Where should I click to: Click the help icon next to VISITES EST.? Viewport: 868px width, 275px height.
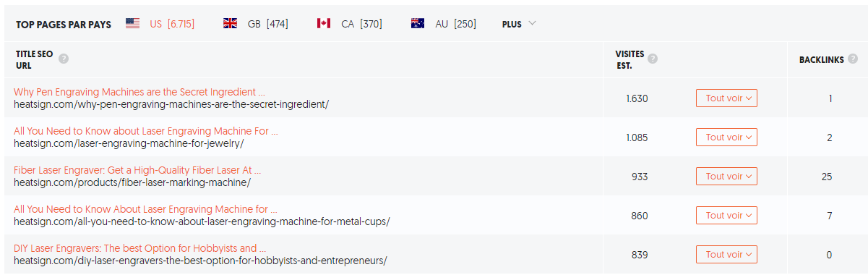click(653, 59)
